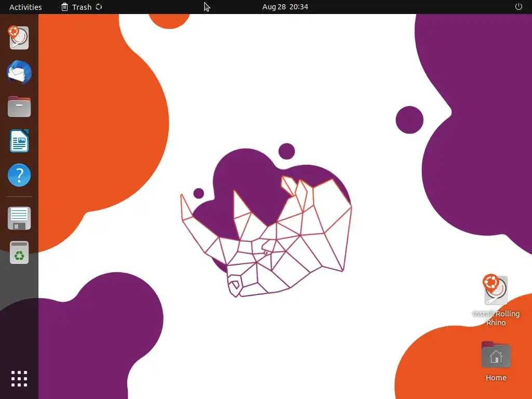Open the Help icon in the dock
This screenshot has height=399, width=532.
(x=19, y=175)
